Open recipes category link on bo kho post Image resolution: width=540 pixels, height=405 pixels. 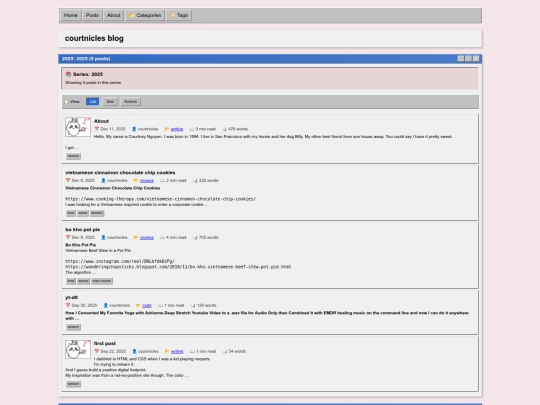coord(147,238)
